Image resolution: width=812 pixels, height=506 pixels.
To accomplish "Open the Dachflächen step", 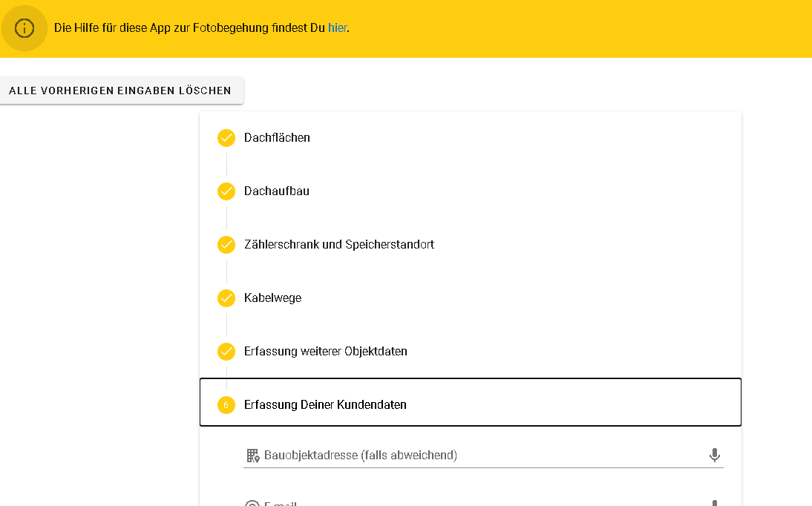I will (277, 138).
